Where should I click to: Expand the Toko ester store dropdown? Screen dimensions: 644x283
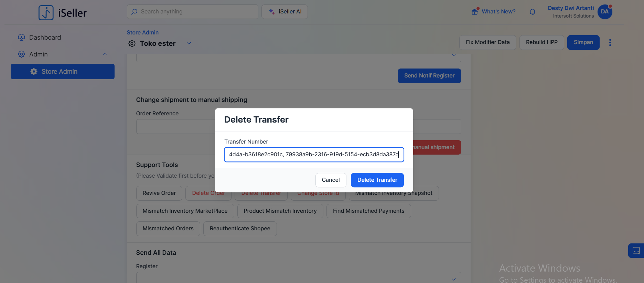tap(189, 43)
